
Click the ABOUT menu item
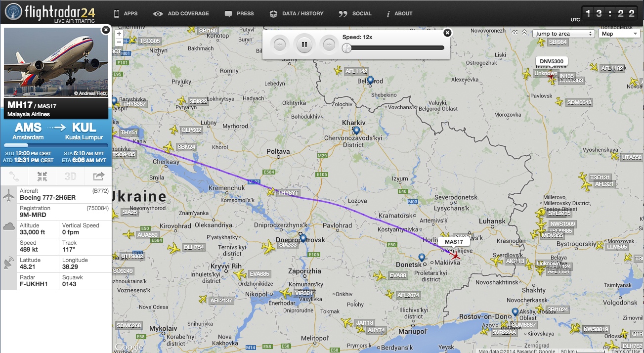click(x=399, y=13)
